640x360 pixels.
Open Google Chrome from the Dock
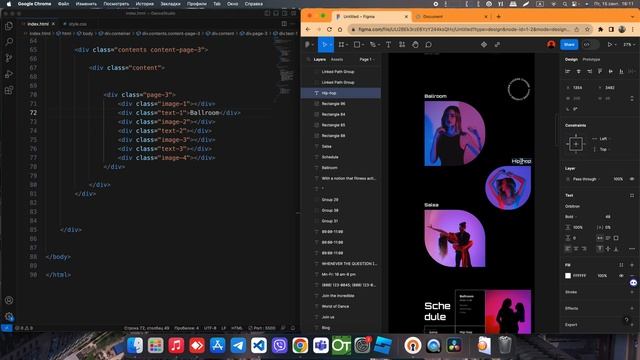click(x=300, y=345)
